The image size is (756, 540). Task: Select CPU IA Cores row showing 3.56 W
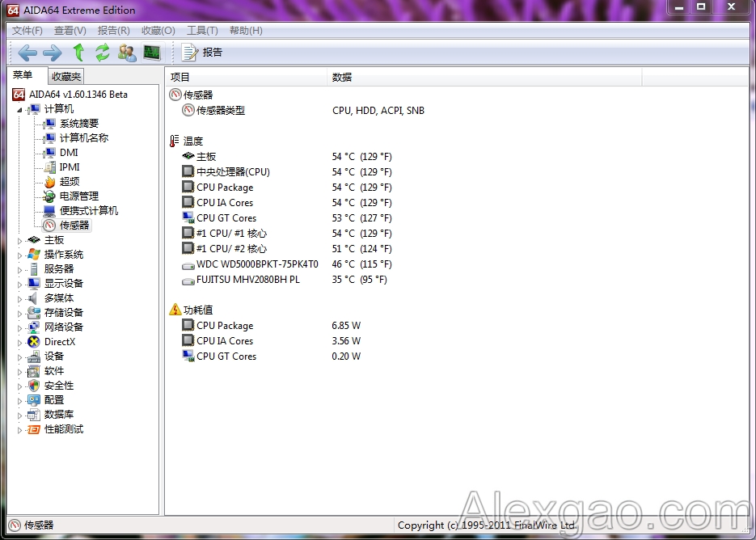coord(272,341)
